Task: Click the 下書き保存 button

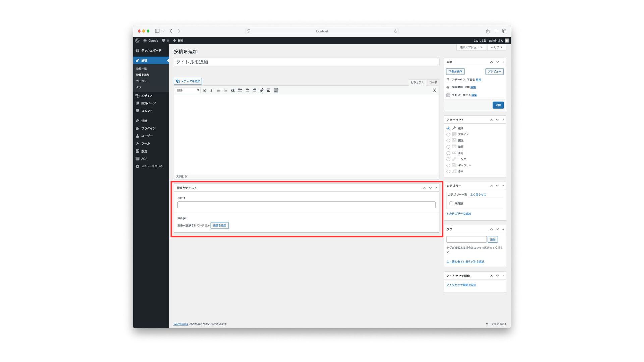Action: point(455,72)
